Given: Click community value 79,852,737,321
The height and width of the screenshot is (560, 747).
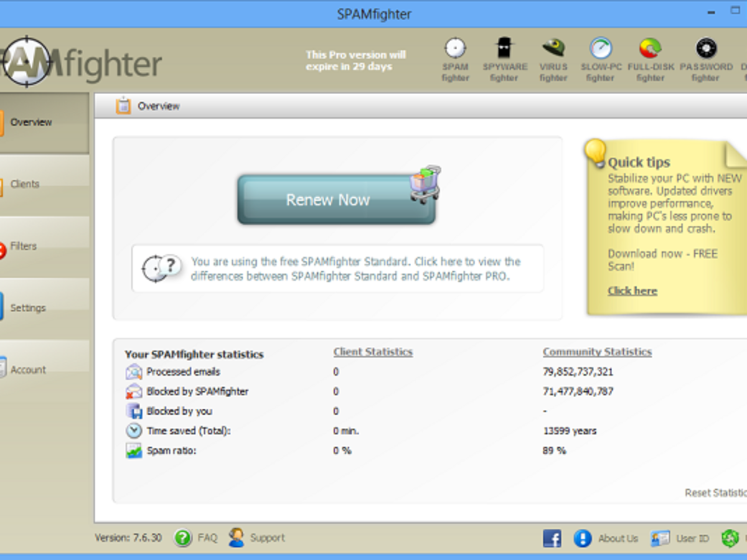Looking at the screenshot, I should 578,372.
